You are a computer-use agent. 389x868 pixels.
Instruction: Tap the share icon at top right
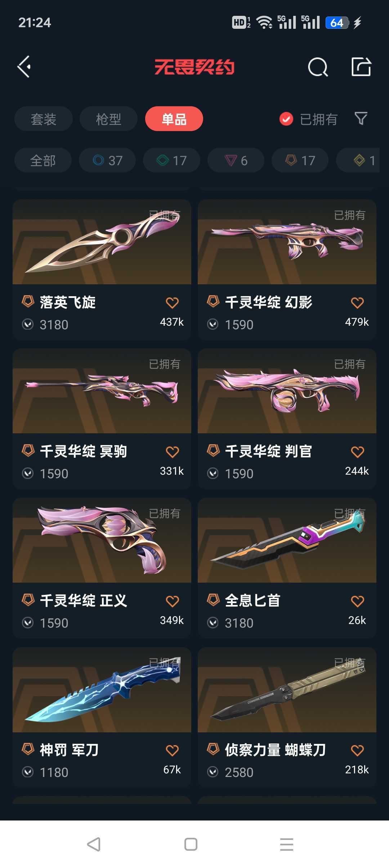coord(361,67)
